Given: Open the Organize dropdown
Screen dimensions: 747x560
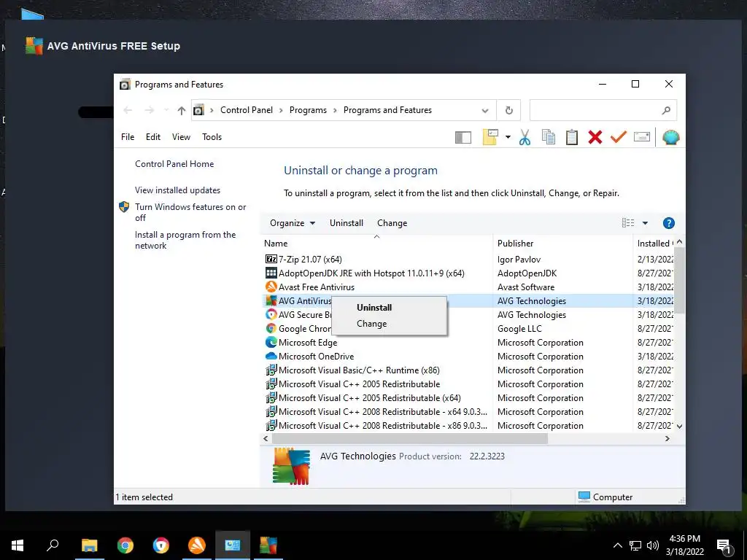Looking at the screenshot, I should tap(292, 223).
